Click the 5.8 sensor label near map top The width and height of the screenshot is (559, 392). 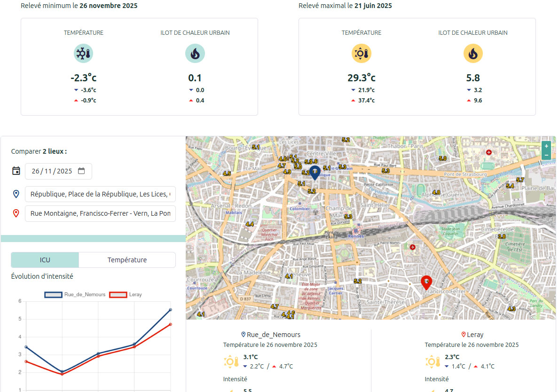(308, 162)
